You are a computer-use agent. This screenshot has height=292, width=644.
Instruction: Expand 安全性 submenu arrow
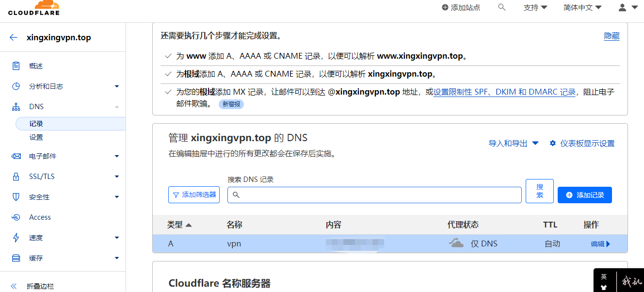[117, 197]
